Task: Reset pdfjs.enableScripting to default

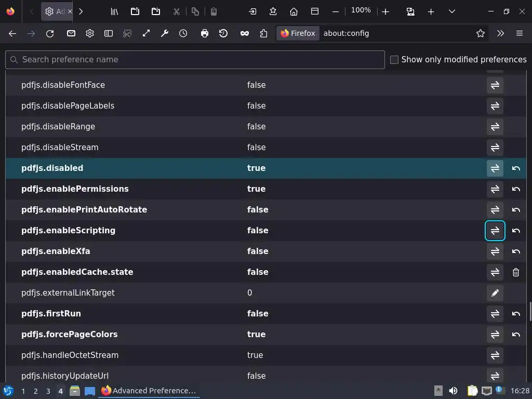Action: tap(516, 230)
